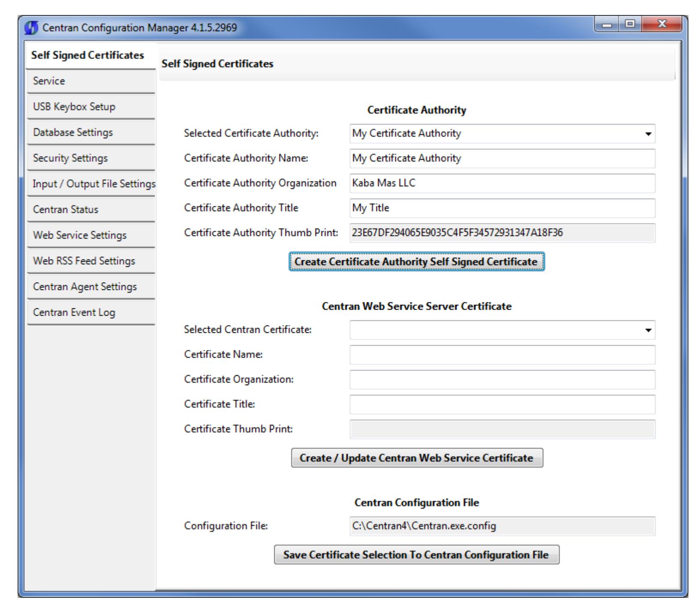Click the 'Centran Configuration File' heading
The height and width of the screenshot is (612, 700).
[x=417, y=502]
